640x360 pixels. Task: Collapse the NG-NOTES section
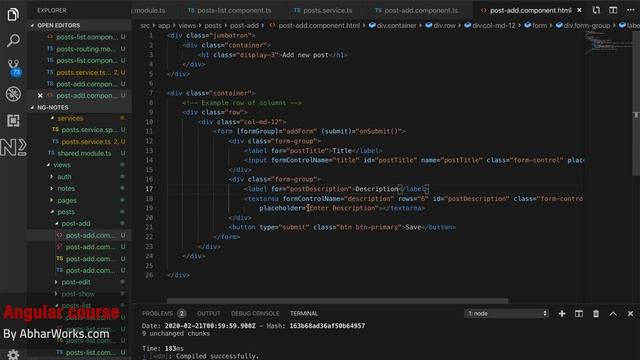pos(79,107)
